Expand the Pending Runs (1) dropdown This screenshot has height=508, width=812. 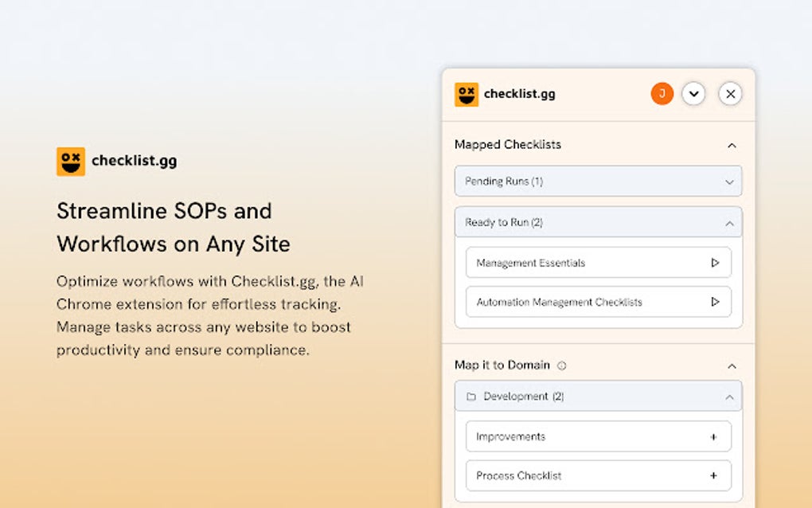pyautogui.click(x=729, y=182)
